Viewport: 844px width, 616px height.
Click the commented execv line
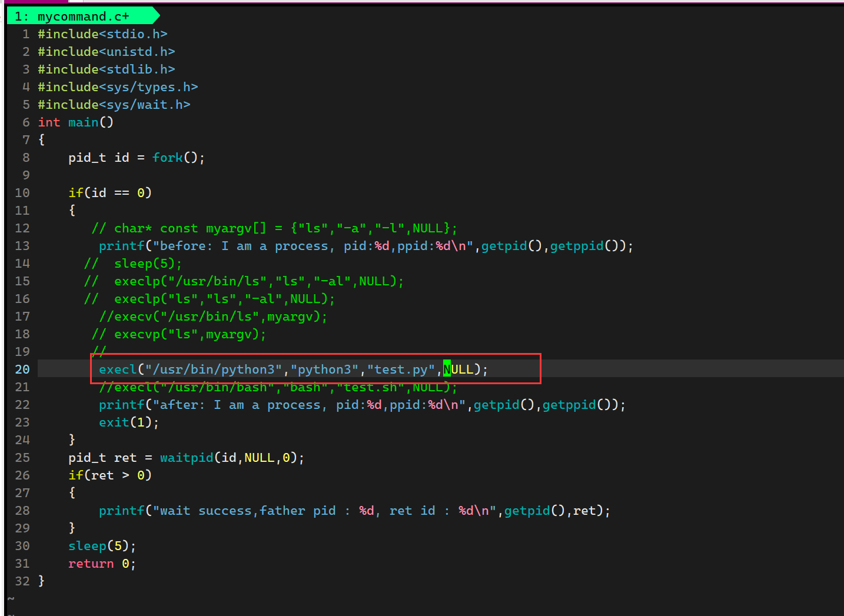coord(213,317)
